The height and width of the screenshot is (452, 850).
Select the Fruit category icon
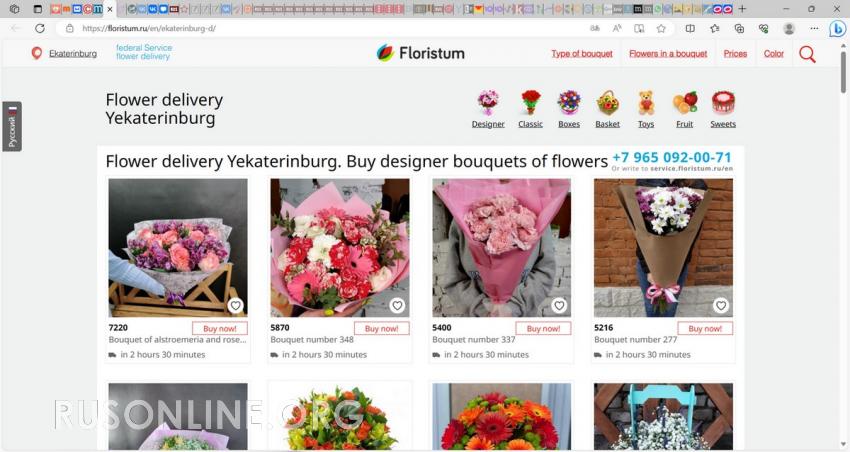point(685,102)
